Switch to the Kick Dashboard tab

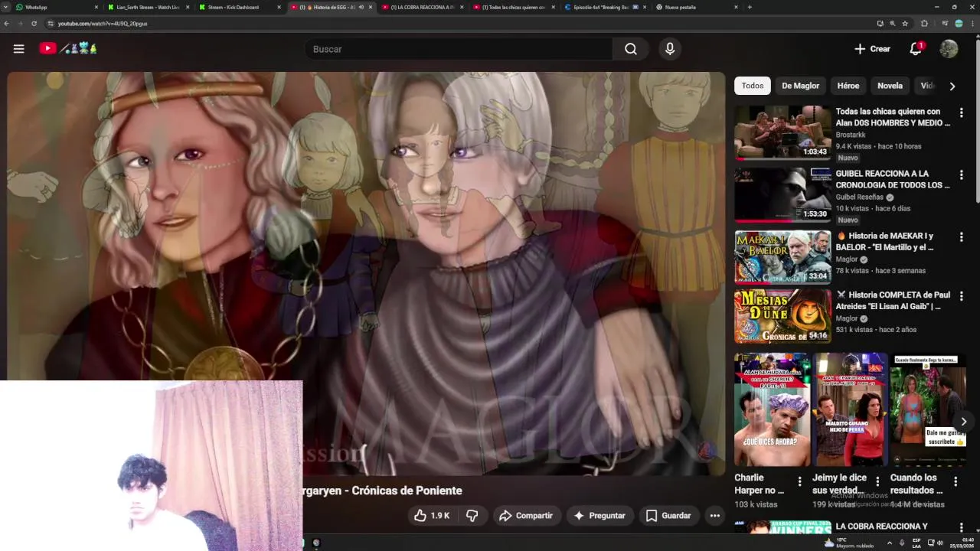pyautogui.click(x=239, y=7)
